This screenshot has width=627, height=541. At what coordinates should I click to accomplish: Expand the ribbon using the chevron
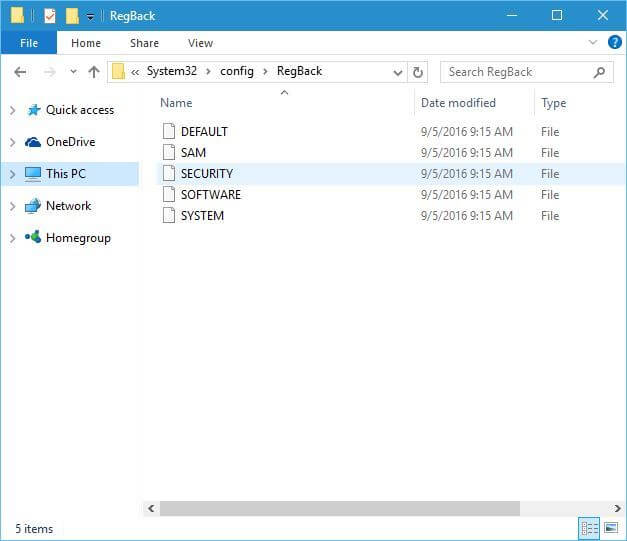[593, 42]
